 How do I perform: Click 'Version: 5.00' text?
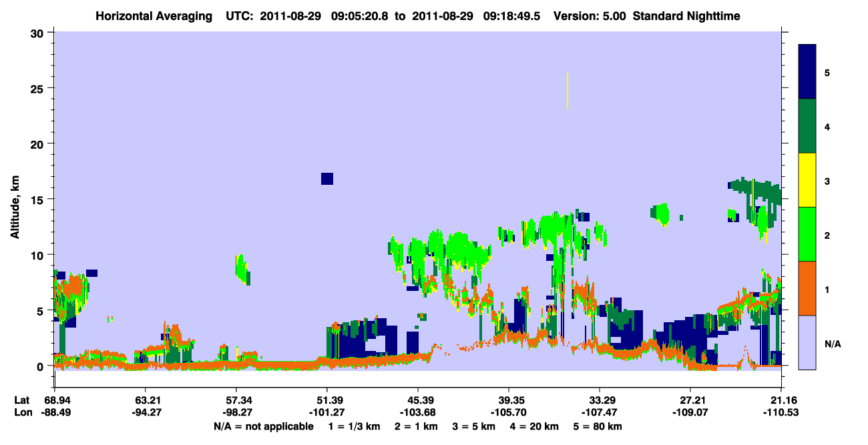[x=590, y=15]
